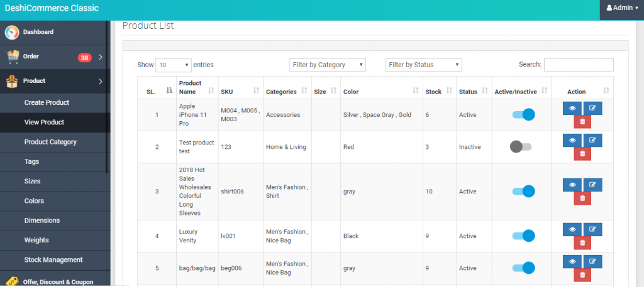The width and height of the screenshot is (644, 287).
Task: Delete the shirt006 product
Action: [x=582, y=198]
